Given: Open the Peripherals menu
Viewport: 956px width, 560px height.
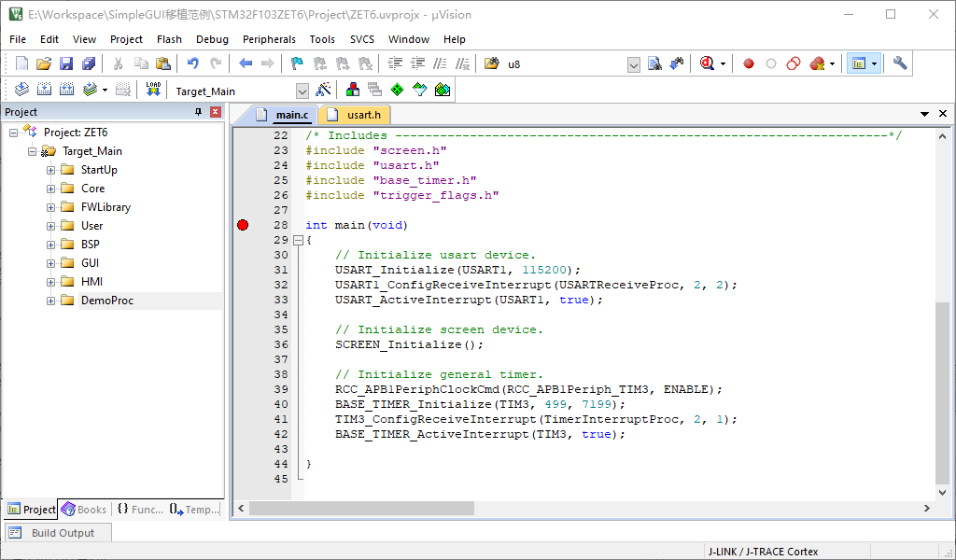Looking at the screenshot, I should [x=269, y=39].
